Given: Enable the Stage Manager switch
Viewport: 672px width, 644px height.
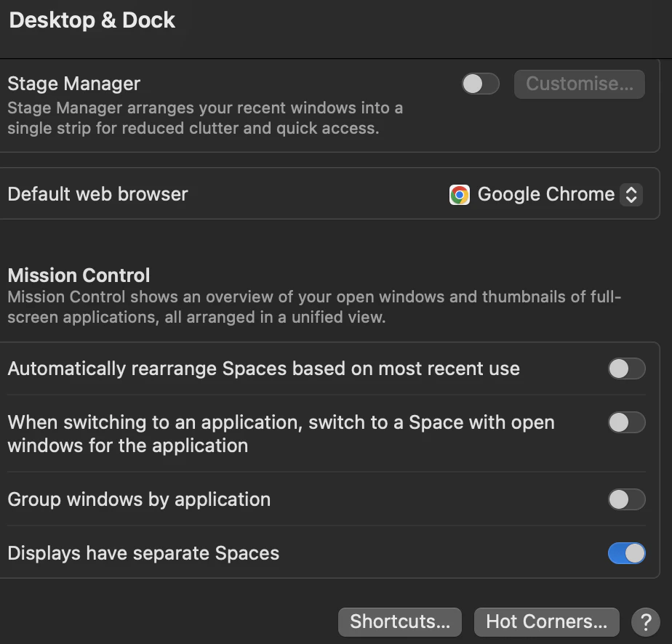Looking at the screenshot, I should click(481, 84).
